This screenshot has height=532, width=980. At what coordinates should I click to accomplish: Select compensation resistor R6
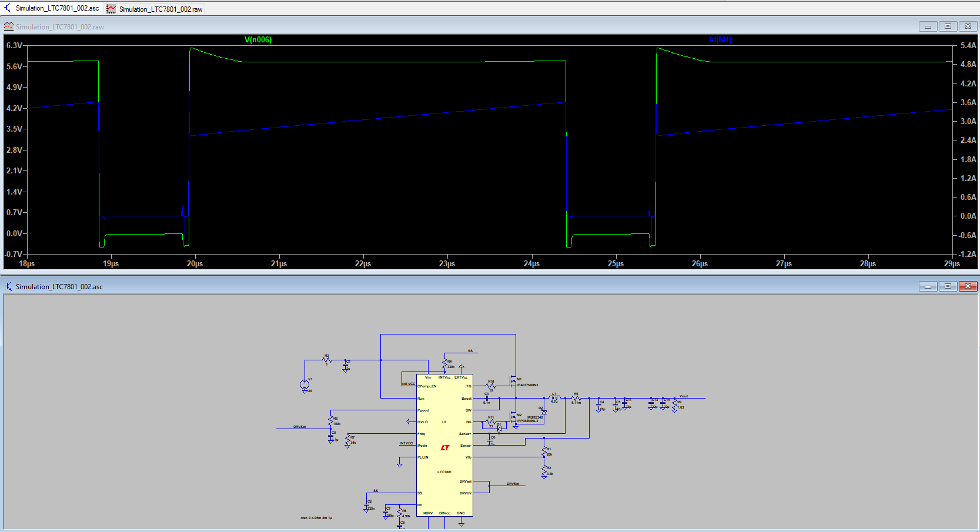pyautogui.click(x=399, y=512)
